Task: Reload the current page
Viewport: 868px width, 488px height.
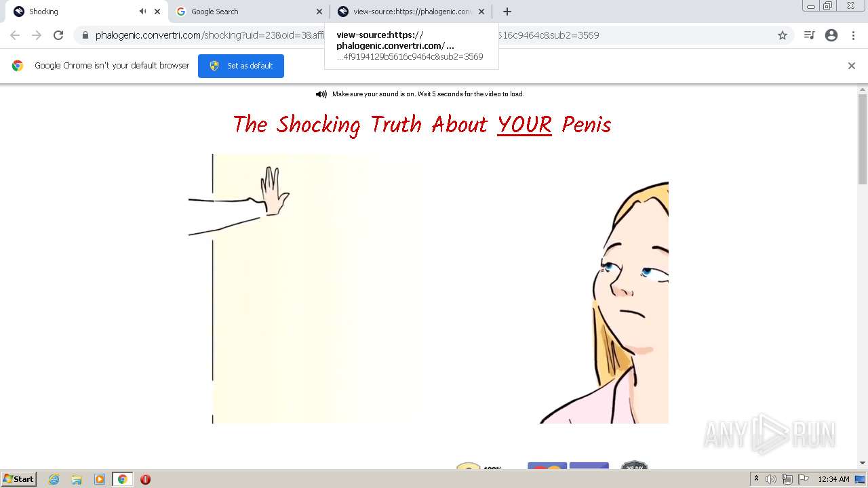Action: 58,35
